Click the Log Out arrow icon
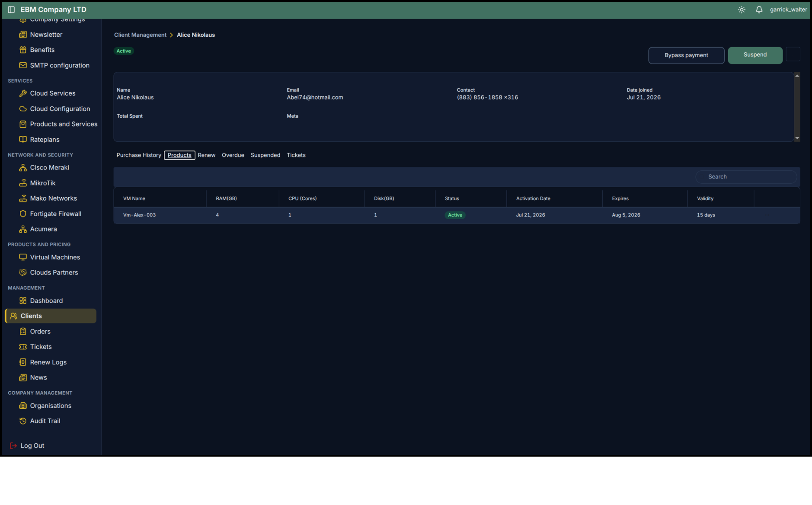The width and height of the screenshot is (812, 505). [x=13, y=446]
